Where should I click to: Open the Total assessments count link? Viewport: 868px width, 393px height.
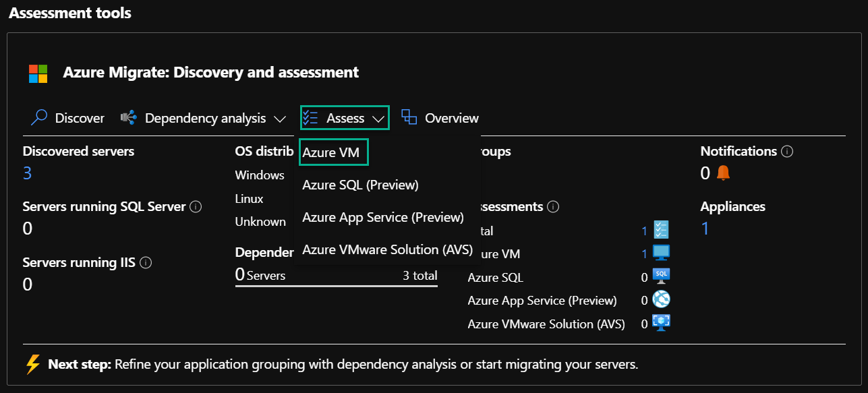pos(644,231)
